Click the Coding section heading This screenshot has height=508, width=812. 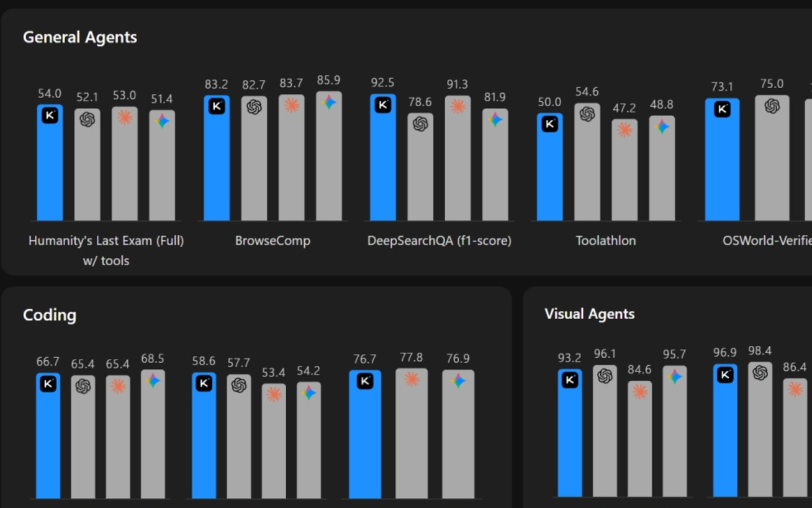[50, 315]
